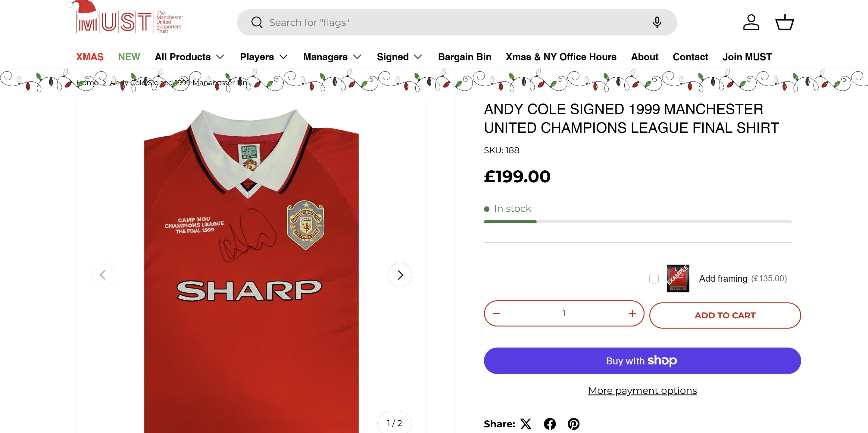Activate voice search microphone icon
Viewport: 868px width, 433px height.
(657, 22)
